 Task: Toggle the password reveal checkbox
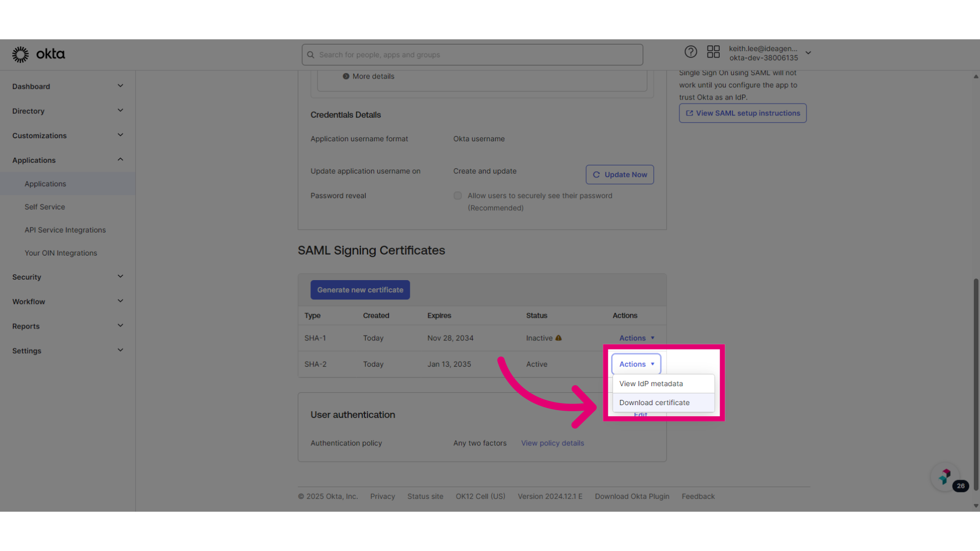[458, 195]
